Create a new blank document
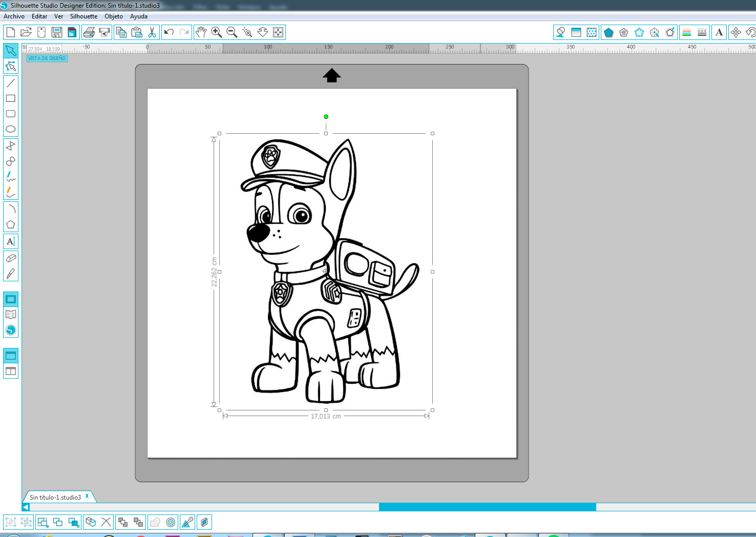The image size is (756, 537). point(11,32)
